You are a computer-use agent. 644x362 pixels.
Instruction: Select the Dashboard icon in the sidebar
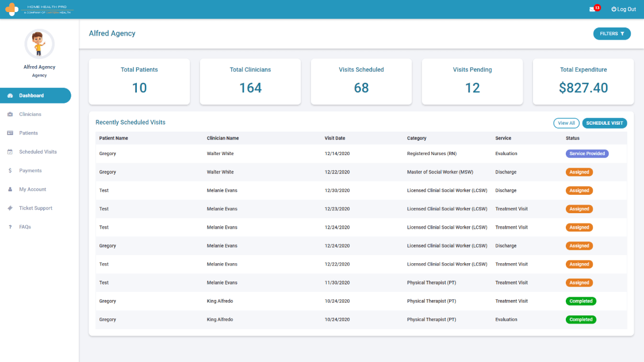[10, 95]
